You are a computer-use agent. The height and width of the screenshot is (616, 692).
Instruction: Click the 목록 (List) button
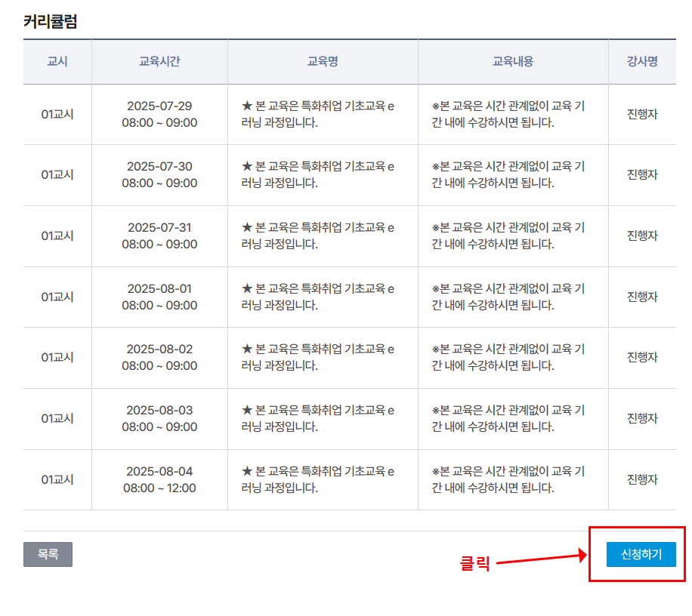point(47,554)
